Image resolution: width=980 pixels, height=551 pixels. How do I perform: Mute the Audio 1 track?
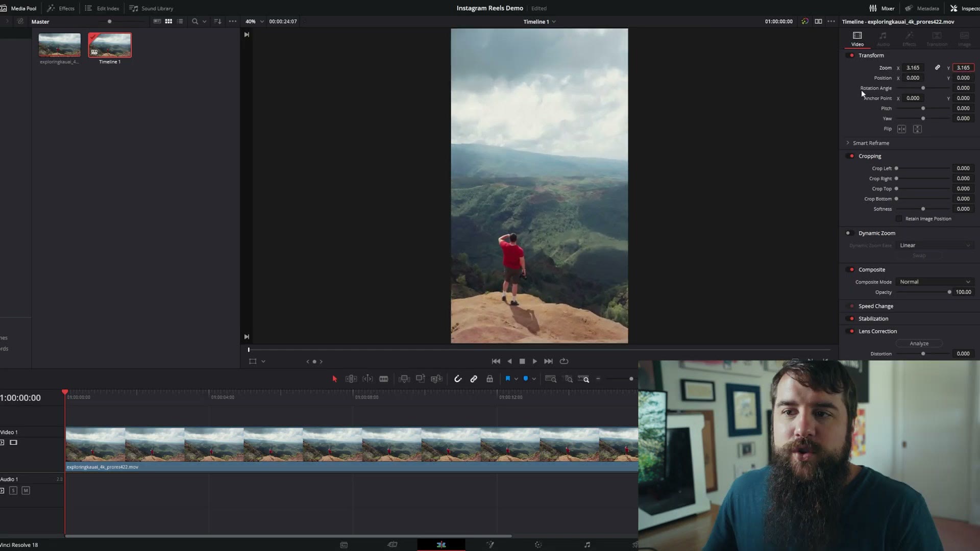pyautogui.click(x=26, y=491)
